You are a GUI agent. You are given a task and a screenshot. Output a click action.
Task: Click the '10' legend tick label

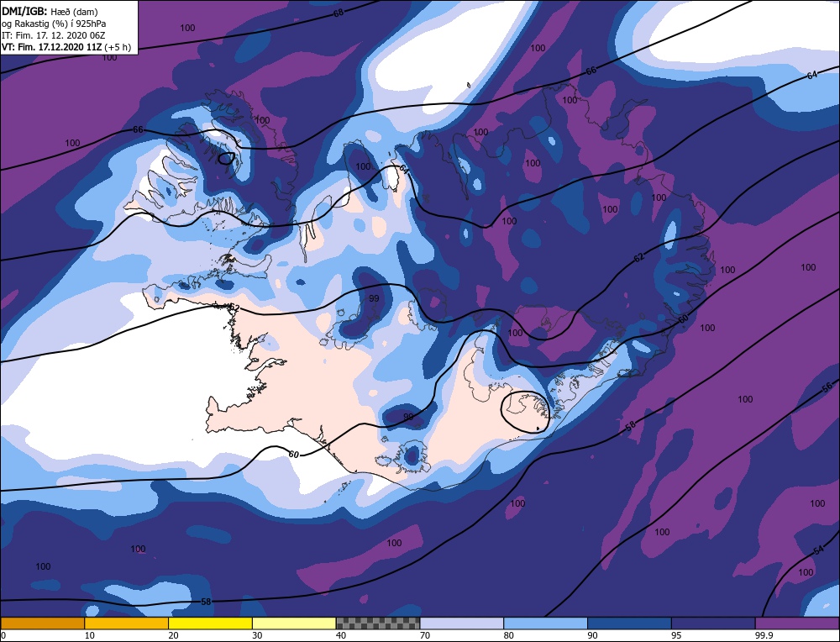(x=90, y=635)
